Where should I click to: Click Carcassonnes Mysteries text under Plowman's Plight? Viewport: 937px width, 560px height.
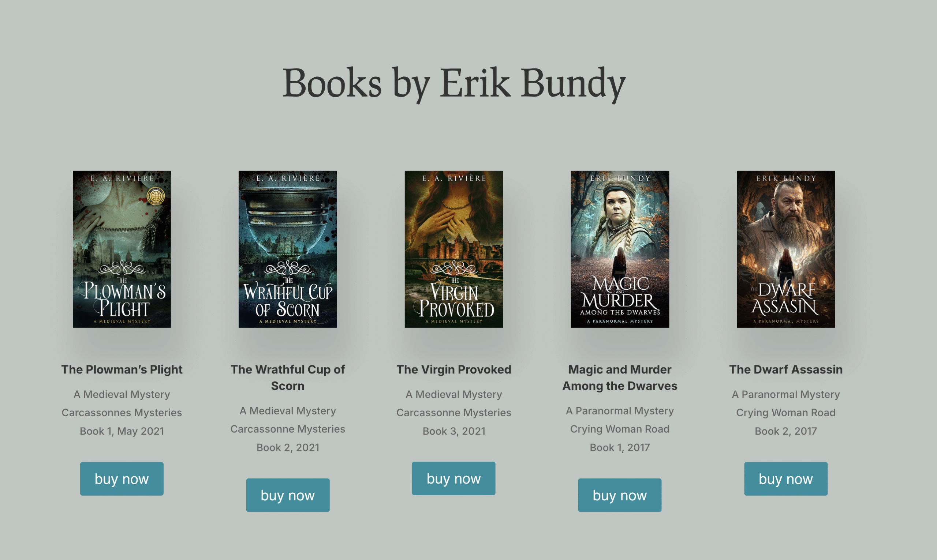click(122, 413)
